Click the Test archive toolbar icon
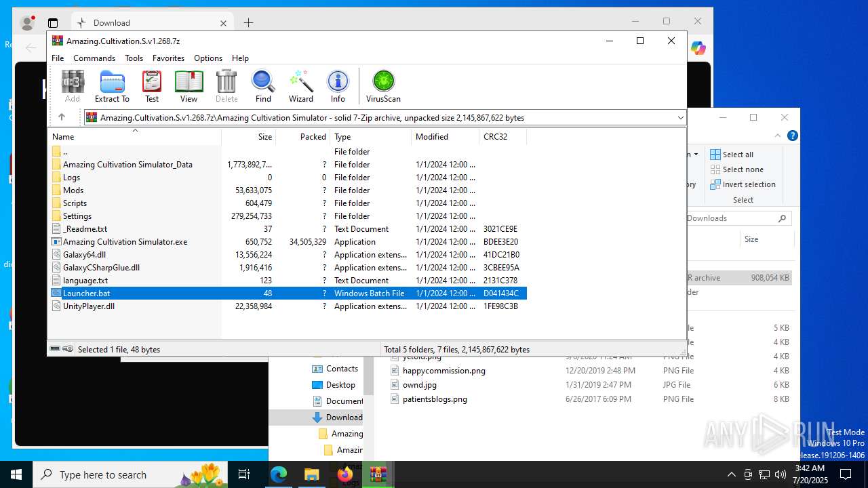868x488 pixels. (152, 86)
